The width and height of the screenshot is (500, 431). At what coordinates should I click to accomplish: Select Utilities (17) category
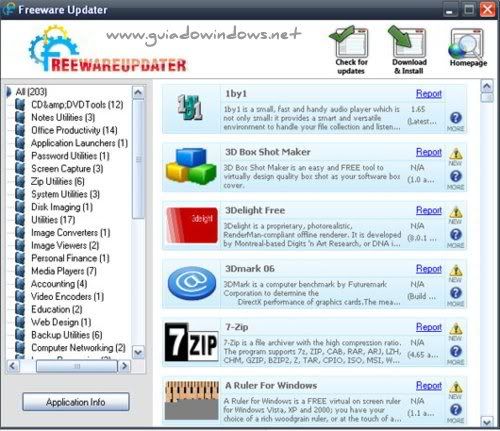point(53,219)
